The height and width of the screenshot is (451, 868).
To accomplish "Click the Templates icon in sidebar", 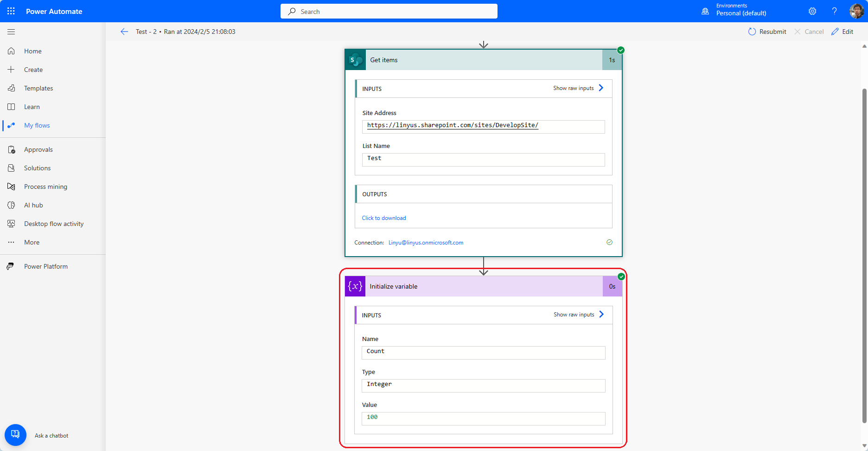I will [x=11, y=88].
